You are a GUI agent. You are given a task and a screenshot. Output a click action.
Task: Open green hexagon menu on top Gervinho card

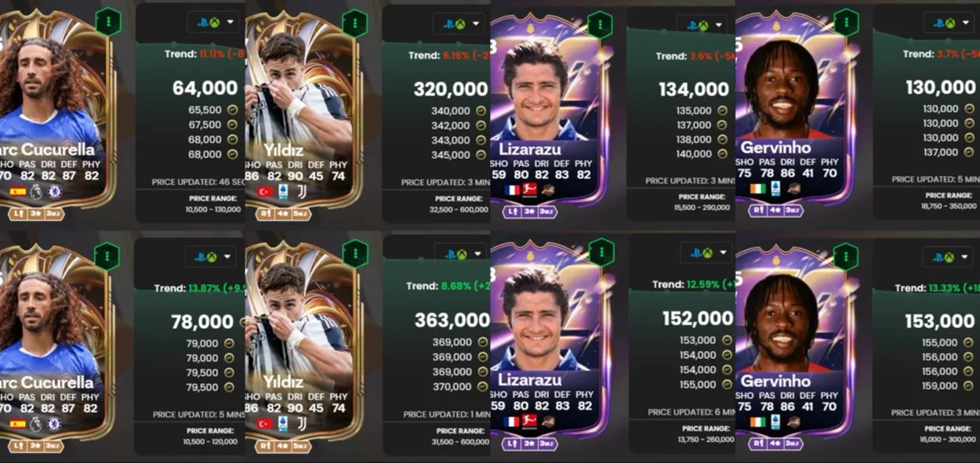coord(846,22)
